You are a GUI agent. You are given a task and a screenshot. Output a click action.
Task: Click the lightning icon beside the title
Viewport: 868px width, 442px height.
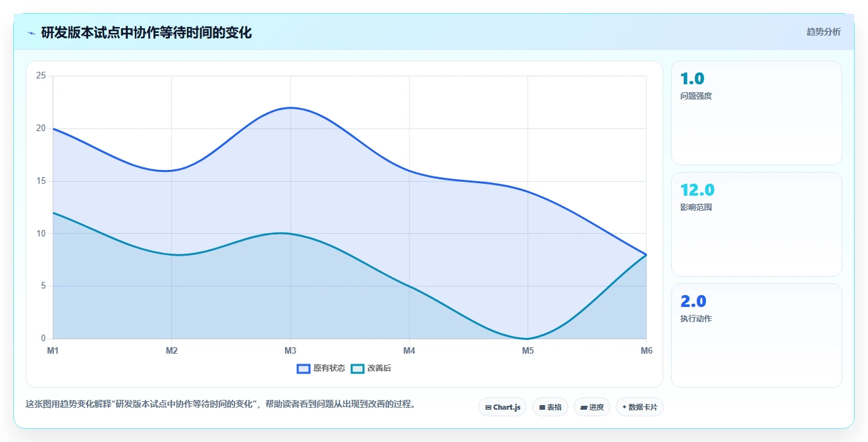pyautogui.click(x=31, y=32)
